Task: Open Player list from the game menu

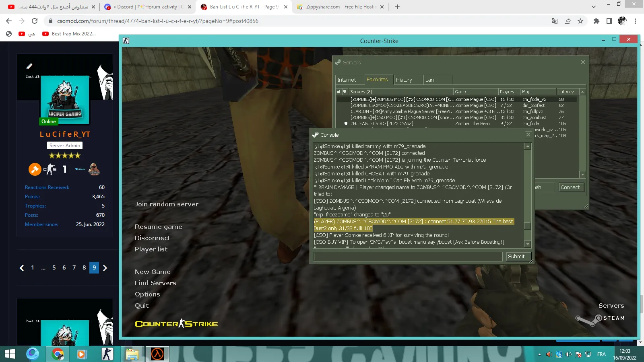Action: 151,249
